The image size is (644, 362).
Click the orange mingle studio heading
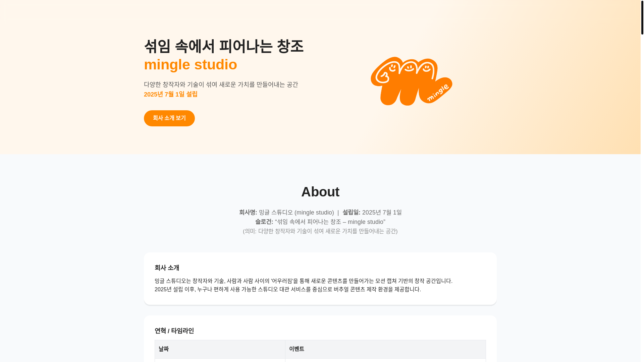click(190, 65)
